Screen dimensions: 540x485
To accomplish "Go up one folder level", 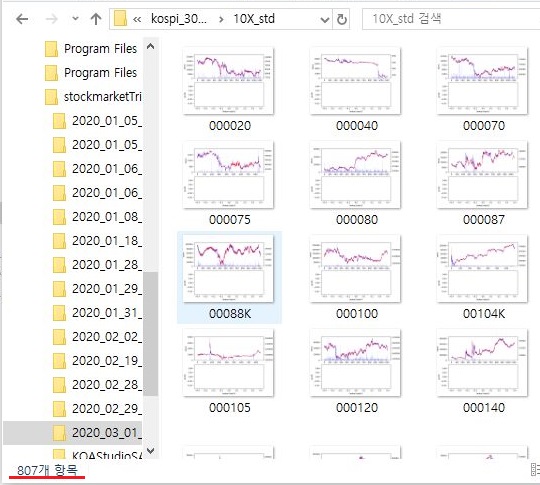I will [x=96, y=19].
